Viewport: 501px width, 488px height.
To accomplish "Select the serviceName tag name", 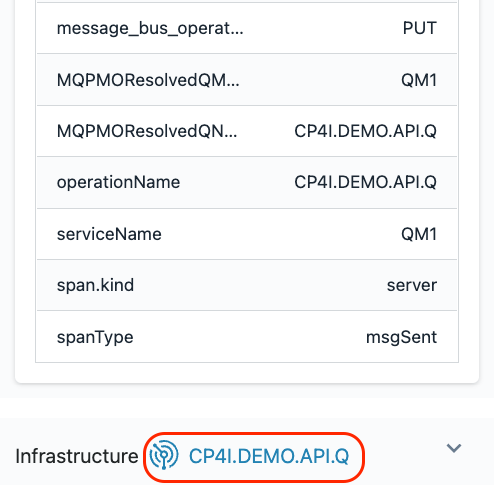I will 109,234.
